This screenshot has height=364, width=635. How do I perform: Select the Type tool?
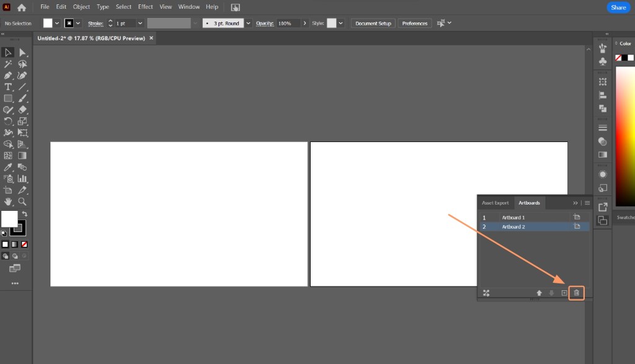tap(8, 87)
